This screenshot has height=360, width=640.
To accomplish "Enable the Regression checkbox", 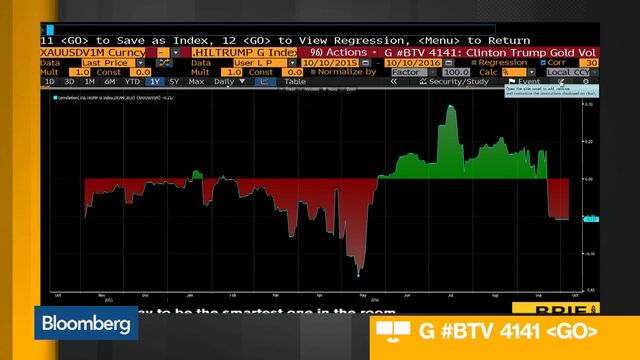I will [x=474, y=62].
